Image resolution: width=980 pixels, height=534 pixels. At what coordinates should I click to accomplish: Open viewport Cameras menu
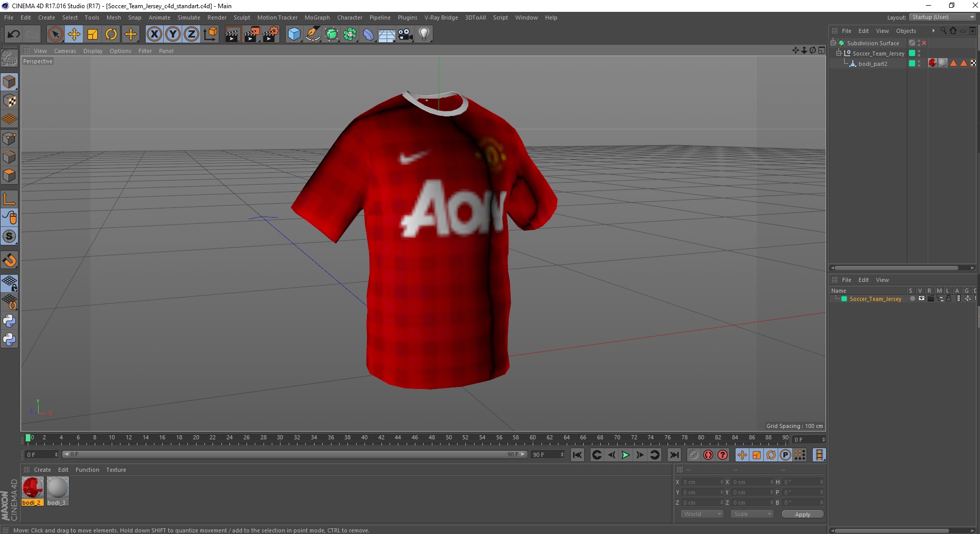[x=65, y=51]
